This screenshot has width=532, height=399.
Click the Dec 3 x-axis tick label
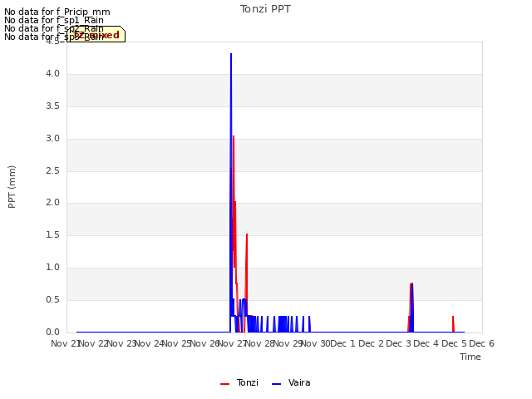[399, 343]
